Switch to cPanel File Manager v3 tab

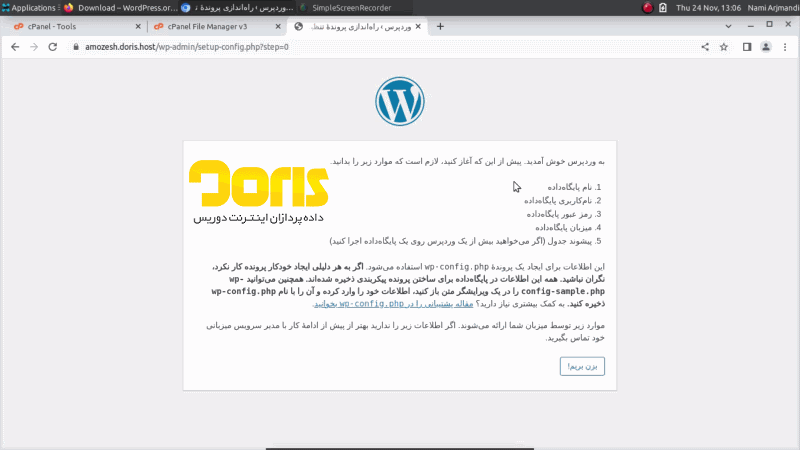pyautogui.click(x=217, y=27)
